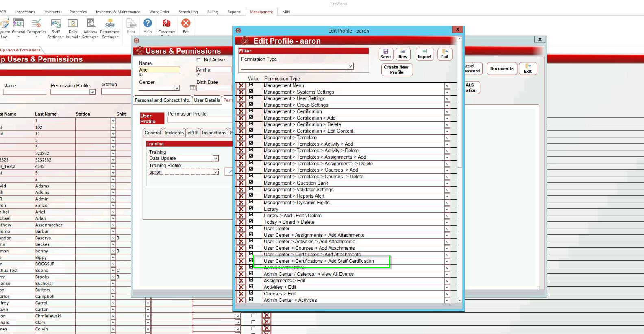Click the red X for Library row
Viewport: 644px width, 334px height.
[x=241, y=209]
